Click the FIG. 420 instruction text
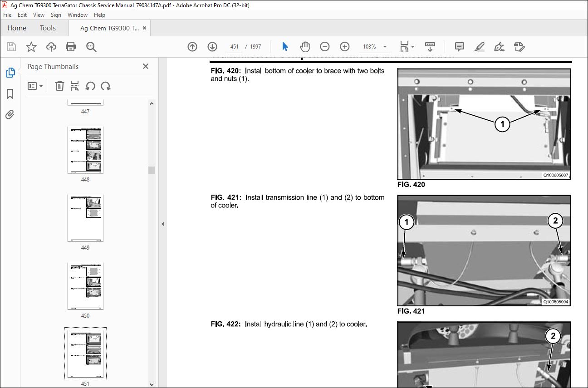 tap(297, 74)
